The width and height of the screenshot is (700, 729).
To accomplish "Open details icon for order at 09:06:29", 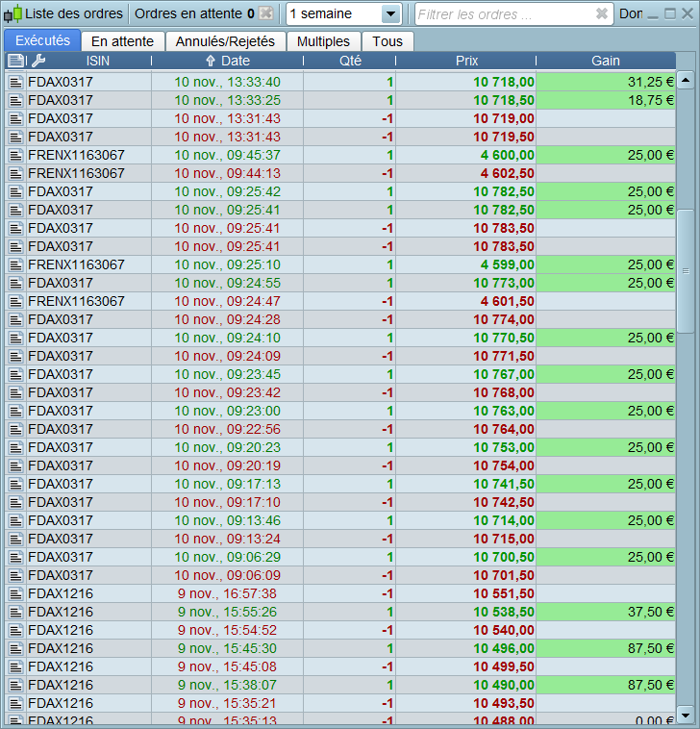I will (15, 557).
